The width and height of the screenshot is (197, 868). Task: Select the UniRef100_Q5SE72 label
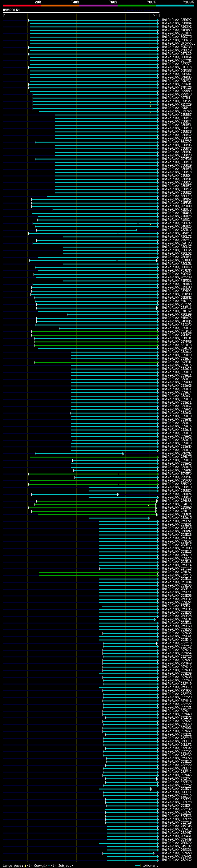point(177,789)
